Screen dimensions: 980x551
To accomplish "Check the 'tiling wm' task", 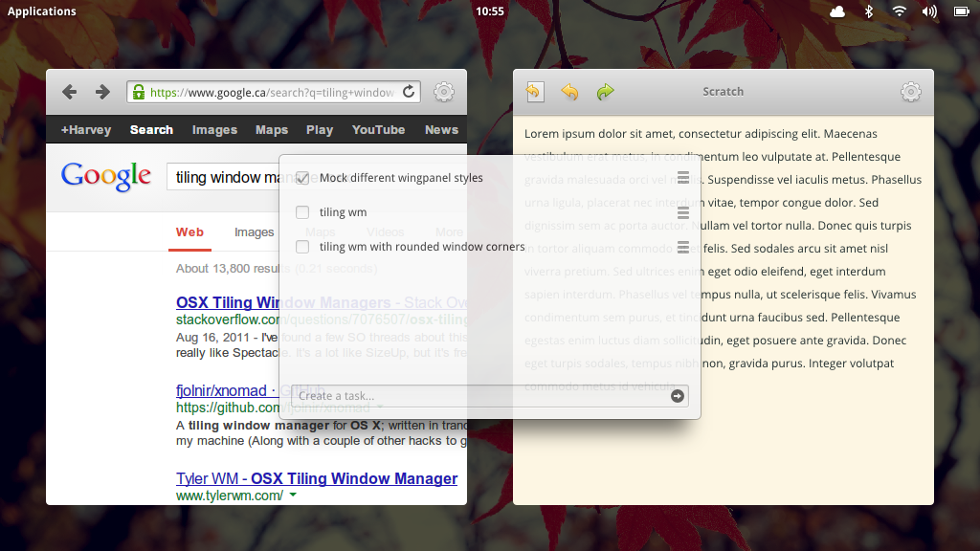I will 302,212.
